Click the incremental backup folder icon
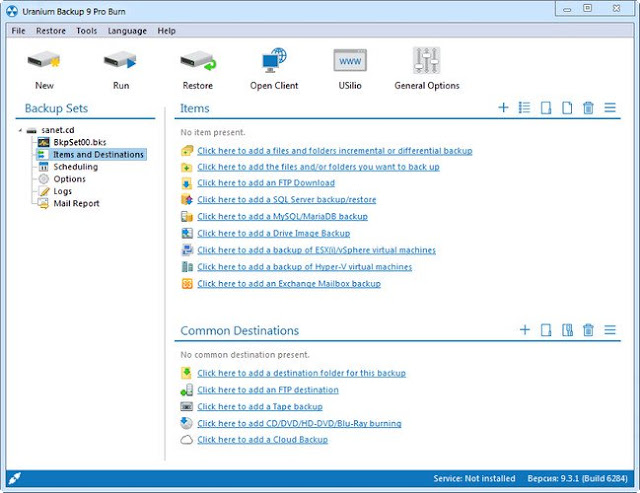Image resolution: width=640 pixels, height=493 pixels. [x=187, y=151]
